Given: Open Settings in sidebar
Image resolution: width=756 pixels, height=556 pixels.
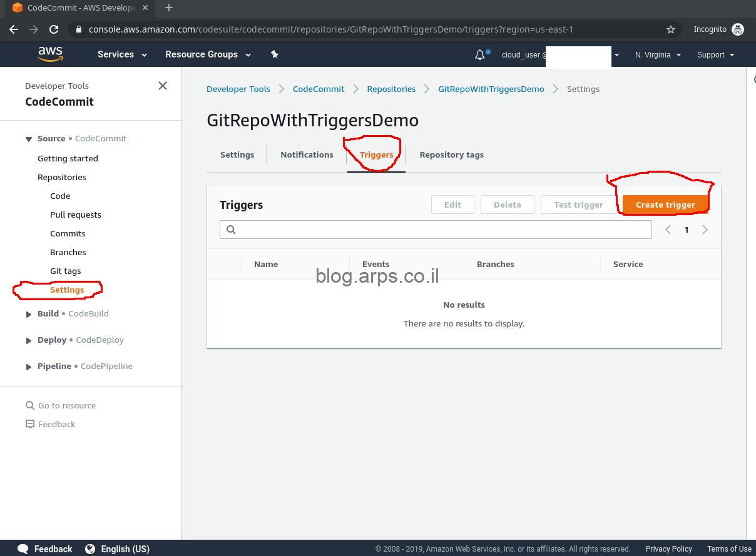Looking at the screenshot, I should pyautogui.click(x=67, y=290).
